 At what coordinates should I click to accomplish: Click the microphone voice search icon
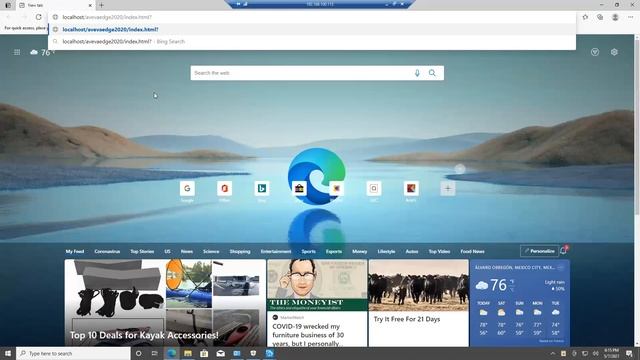point(417,73)
